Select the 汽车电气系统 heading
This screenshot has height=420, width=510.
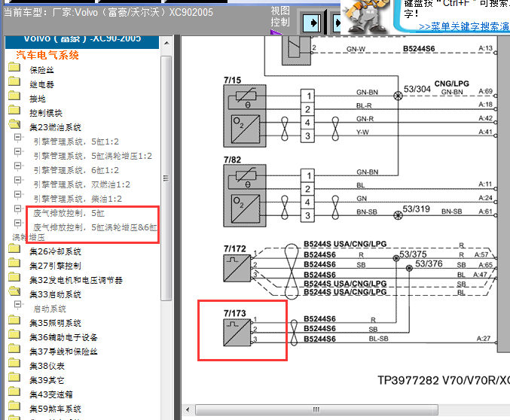(47, 55)
